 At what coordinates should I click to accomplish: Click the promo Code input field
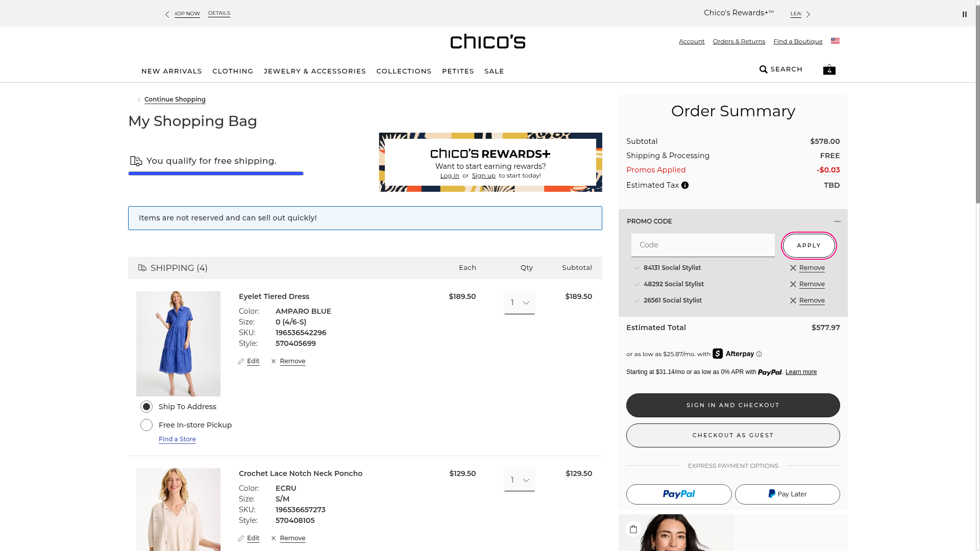(702, 245)
